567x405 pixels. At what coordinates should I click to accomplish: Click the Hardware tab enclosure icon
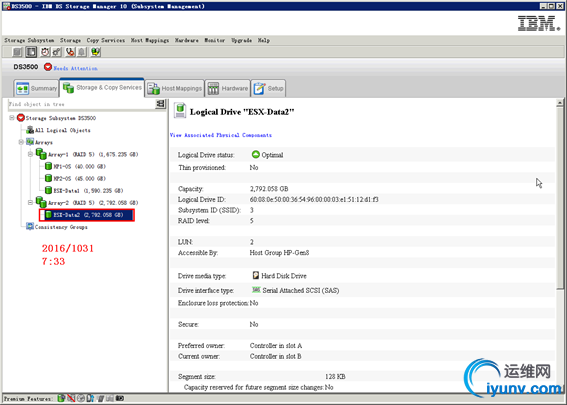(x=213, y=88)
